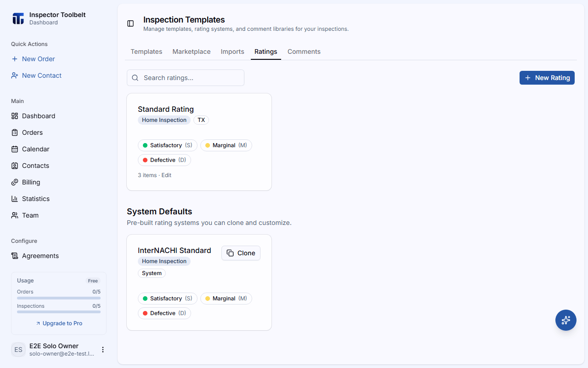Click the Statistics bar chart icon

pyautogui.click(x=15, y=199)
